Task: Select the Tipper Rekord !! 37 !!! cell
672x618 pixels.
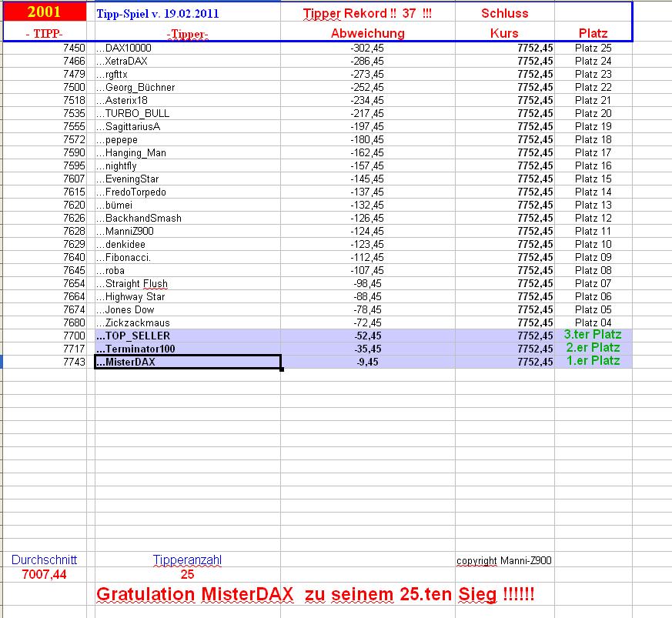Action: [367, 13]
